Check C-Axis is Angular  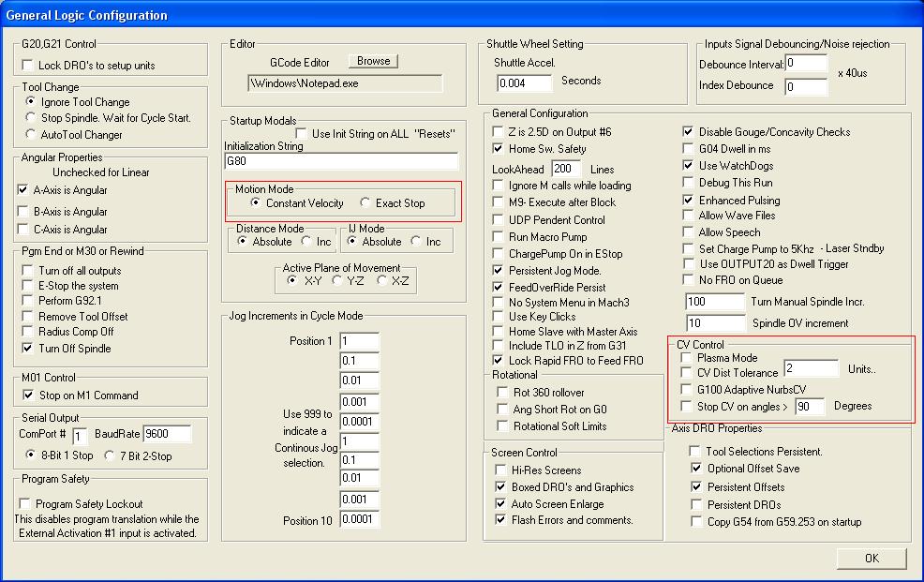point(23,229)
